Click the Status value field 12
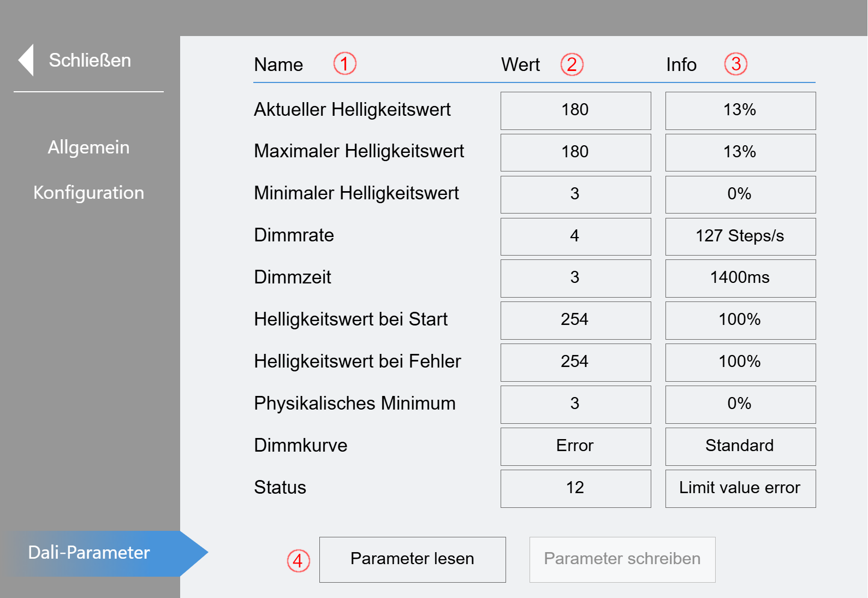This screenshot has height=598, width=868. tap(575, 489)
